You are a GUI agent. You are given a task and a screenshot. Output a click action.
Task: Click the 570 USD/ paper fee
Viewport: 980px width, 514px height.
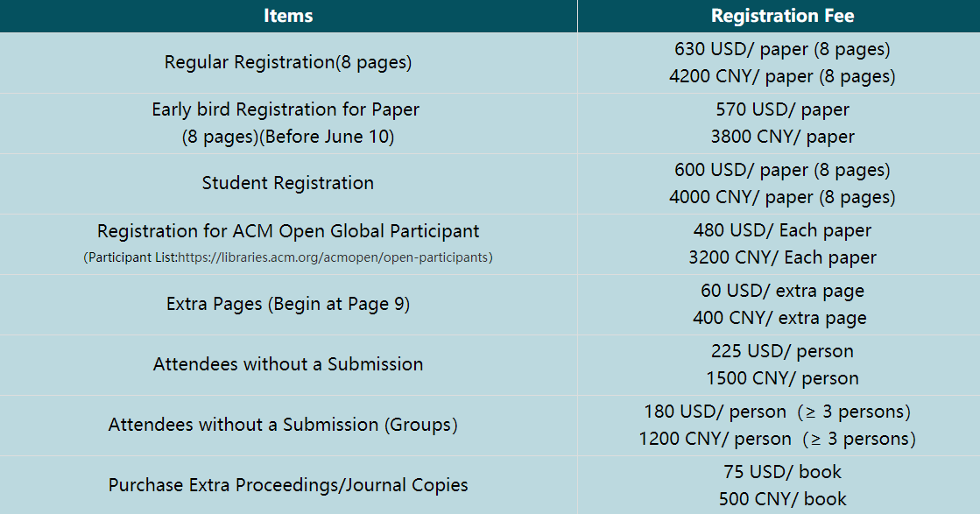(x=782, y=109)
